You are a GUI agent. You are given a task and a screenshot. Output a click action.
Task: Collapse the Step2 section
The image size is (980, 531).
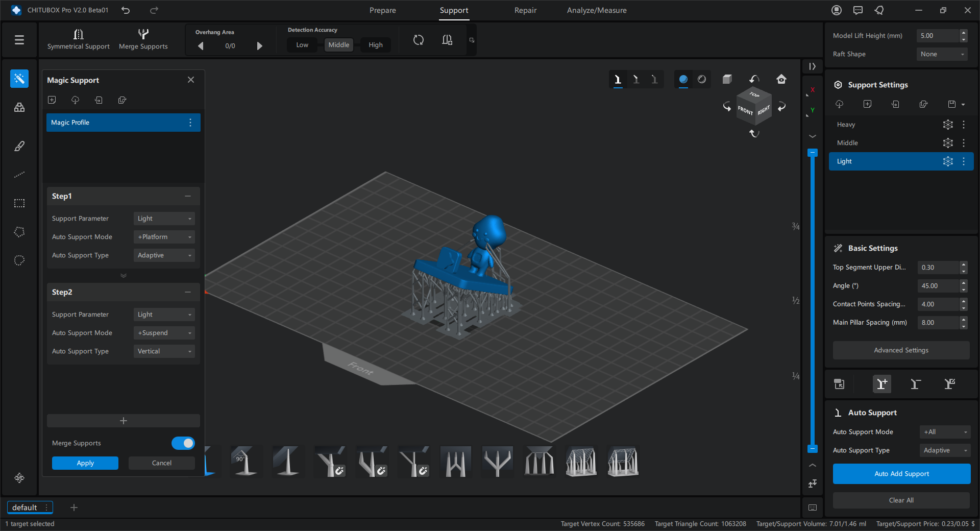(188, 292)
